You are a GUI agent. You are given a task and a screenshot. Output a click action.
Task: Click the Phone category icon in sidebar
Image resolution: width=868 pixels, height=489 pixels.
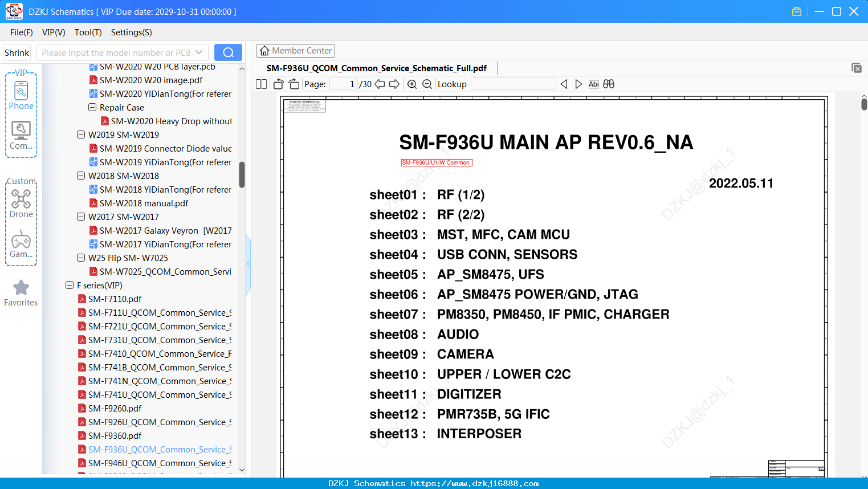[x=21, y=95]
